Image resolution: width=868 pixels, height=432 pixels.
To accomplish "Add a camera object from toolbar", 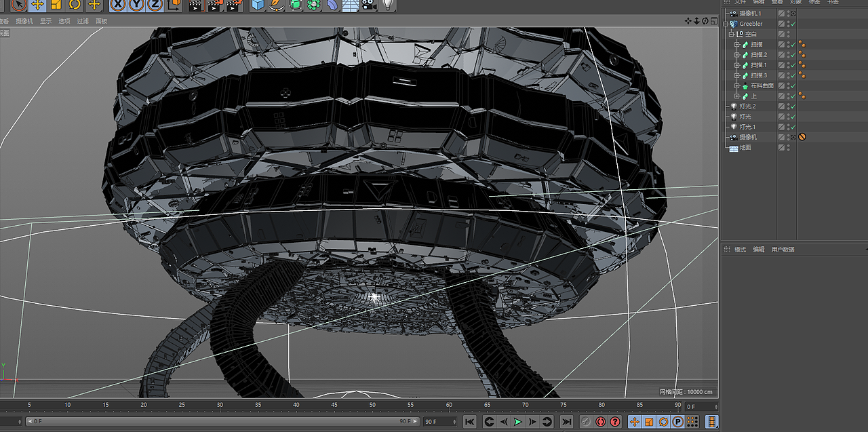I will [368, 5].
